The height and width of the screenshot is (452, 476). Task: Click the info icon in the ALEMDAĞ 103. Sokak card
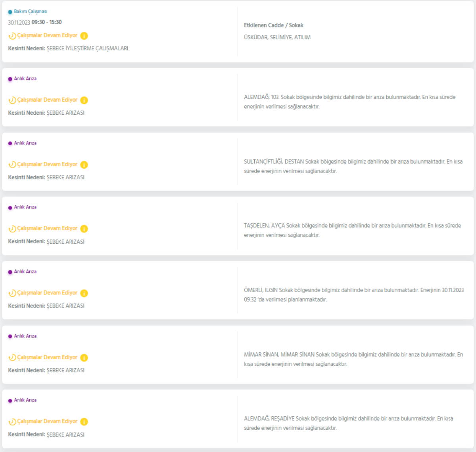(x=84, y=100)
